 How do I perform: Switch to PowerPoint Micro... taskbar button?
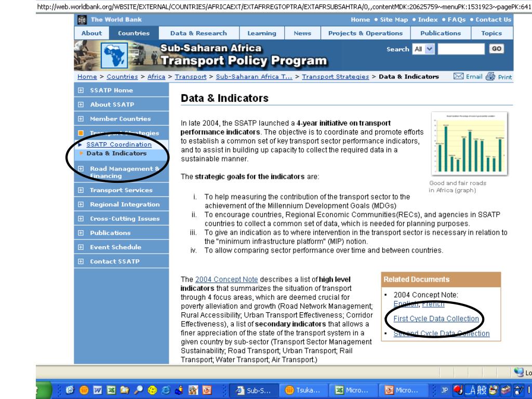click(x=403, y=390)
